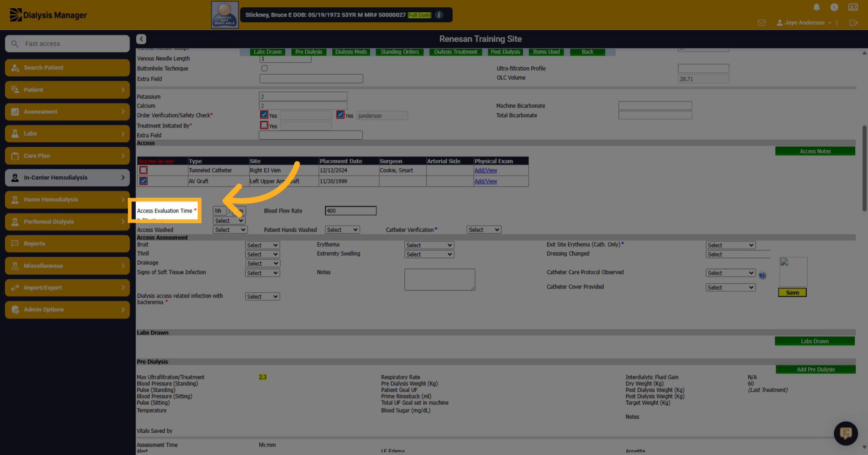This screenshot has height=455, width=868.
Task: Uncheck second Order Verification Yes checkbox near janderson
Action: pyautogui.click(x=340, y=115)
